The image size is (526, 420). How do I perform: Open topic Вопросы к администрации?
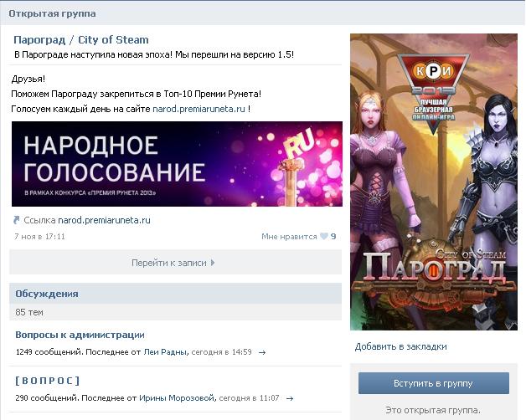(x=80, y=335)
